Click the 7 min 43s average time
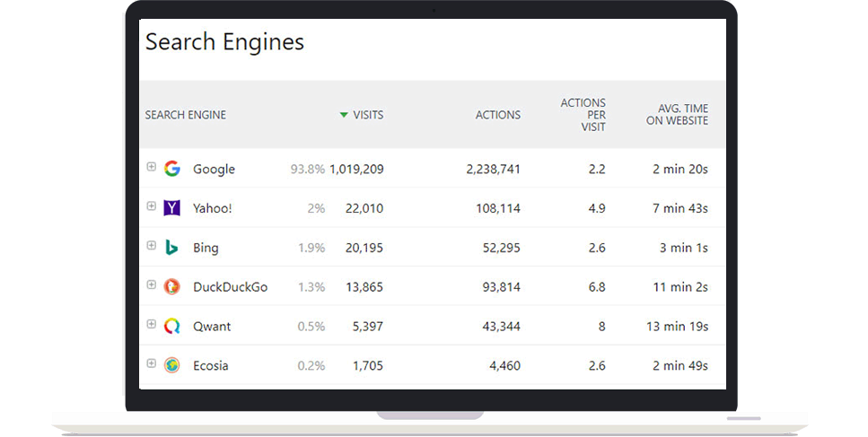This screenshot has width=868, height=437. [x=679, y=208]
